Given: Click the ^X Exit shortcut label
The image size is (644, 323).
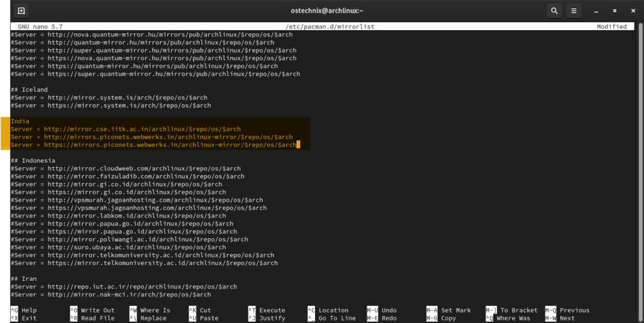Looking at the screenshot, I should (24, 318).
